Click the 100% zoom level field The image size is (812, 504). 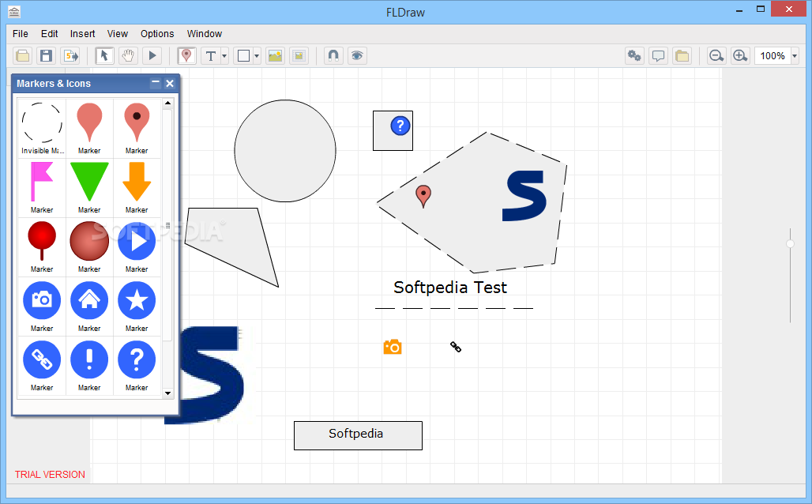[773, 55]
